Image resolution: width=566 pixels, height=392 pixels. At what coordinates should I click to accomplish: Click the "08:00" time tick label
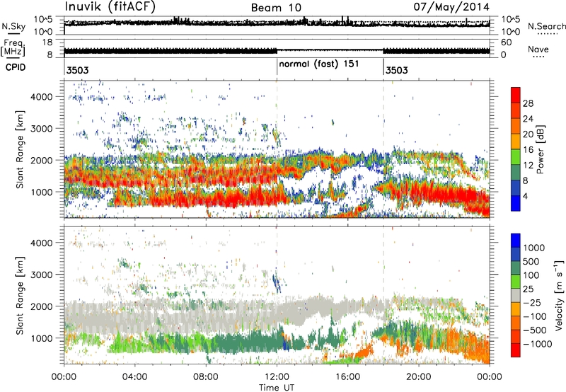click(206, 377)
